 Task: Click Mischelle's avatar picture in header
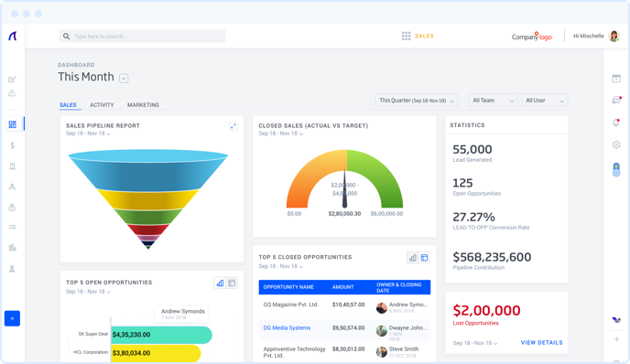tap(614, 36)
